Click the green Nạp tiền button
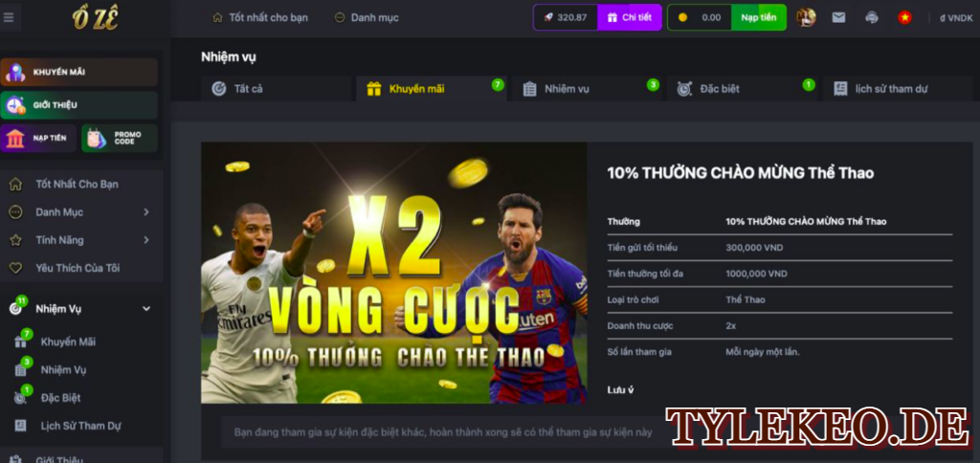Screen dimensions: 980x463 click(759, 17)
